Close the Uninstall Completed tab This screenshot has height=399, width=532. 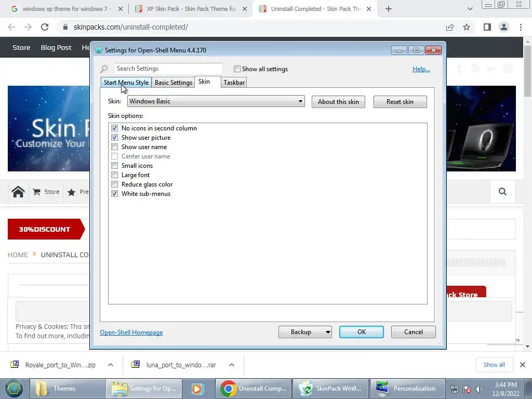[369, 9]
